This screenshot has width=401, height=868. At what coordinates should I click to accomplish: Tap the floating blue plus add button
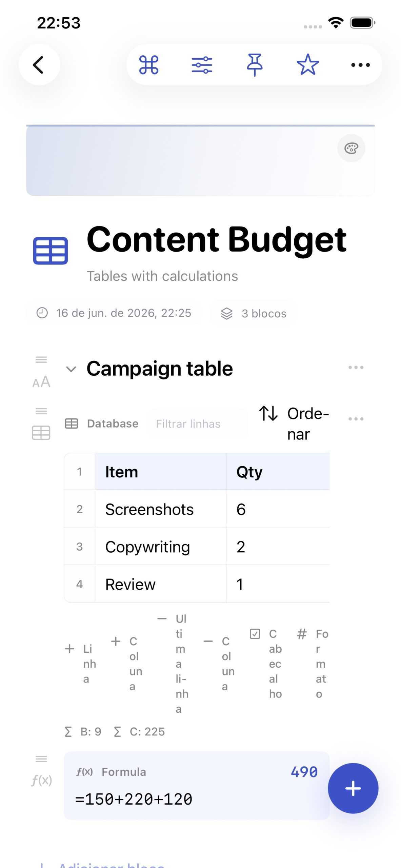353,788
